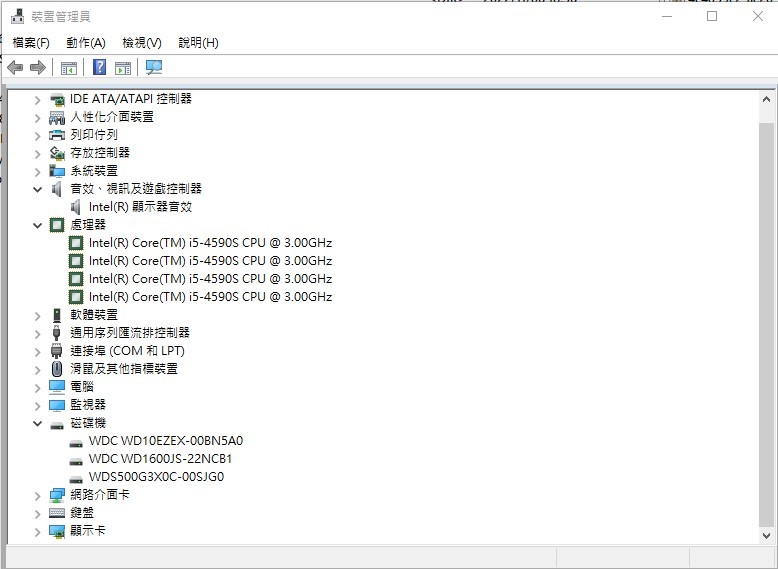Click the 連接埠 (COM 和 LPT) port icon
Image resolution: width=778 pixels, height=569 pixels.
[57, 351]
